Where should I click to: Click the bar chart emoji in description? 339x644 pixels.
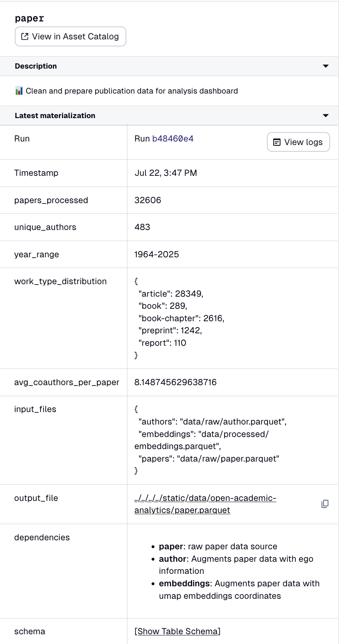[19, 91]
